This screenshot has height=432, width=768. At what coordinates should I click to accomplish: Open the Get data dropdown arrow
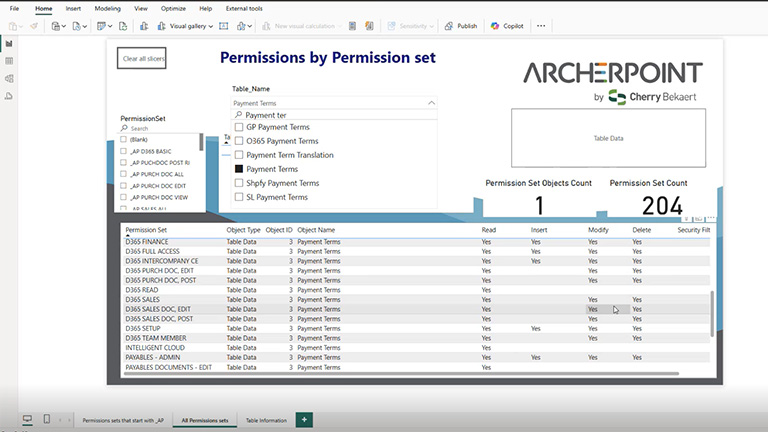click(x=64, y=26)
